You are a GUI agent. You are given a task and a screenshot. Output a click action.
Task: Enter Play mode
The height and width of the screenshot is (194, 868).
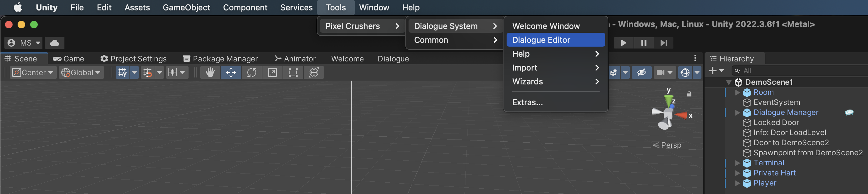(x=624, y=43)
